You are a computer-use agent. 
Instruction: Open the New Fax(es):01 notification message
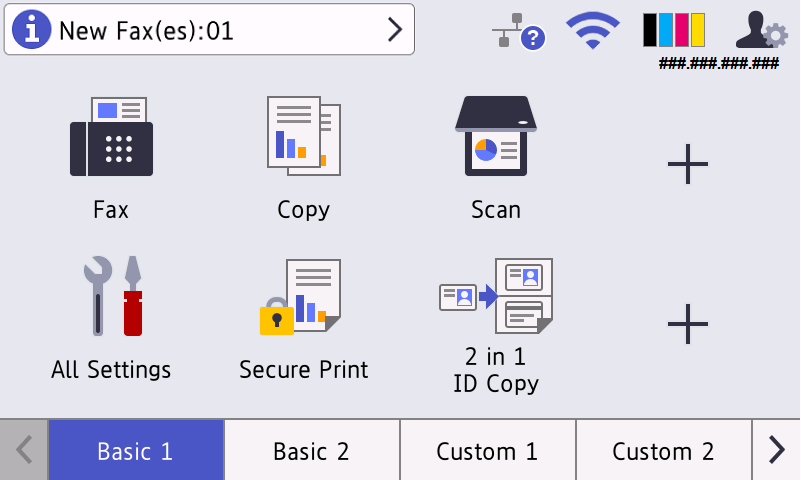200,31
